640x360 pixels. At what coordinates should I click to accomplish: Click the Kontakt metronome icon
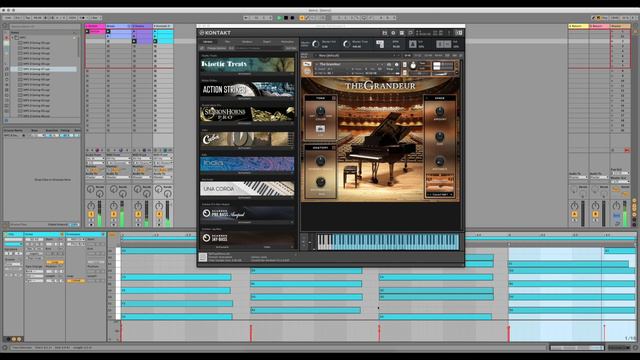(x=413, y=44)
